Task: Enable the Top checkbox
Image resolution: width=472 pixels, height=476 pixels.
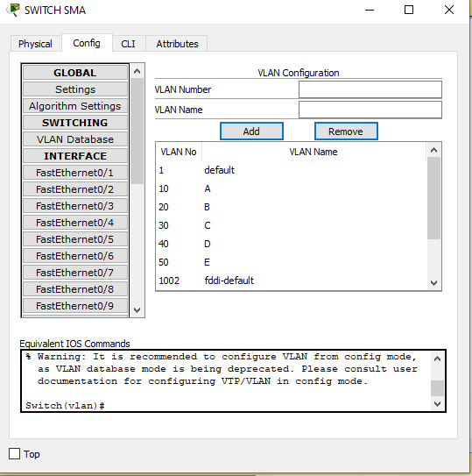Action: [14, 454]
